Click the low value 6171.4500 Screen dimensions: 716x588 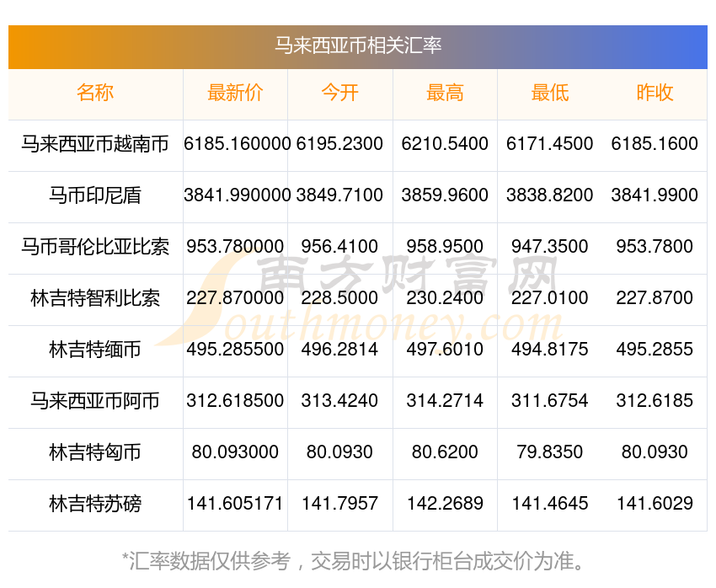tap(550, 144)
